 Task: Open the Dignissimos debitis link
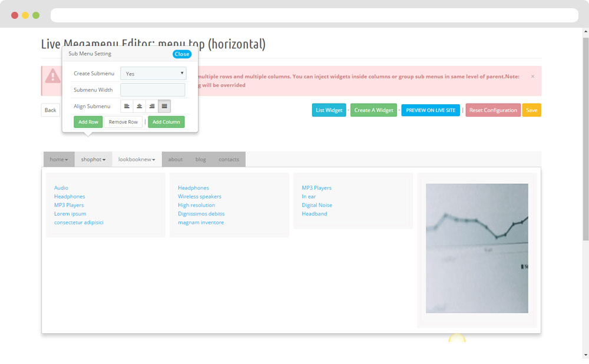tap(201, 214)
